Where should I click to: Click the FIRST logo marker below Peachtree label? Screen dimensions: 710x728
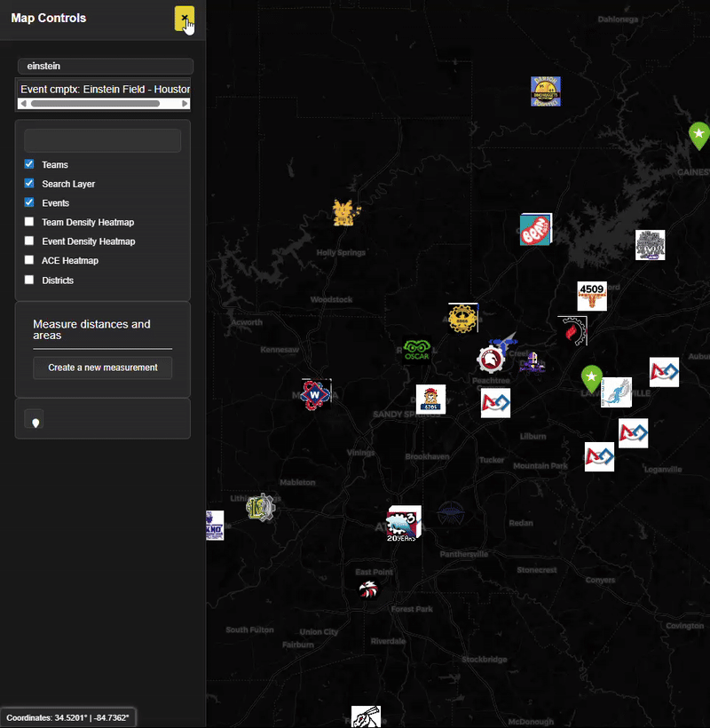click(495, 403)
